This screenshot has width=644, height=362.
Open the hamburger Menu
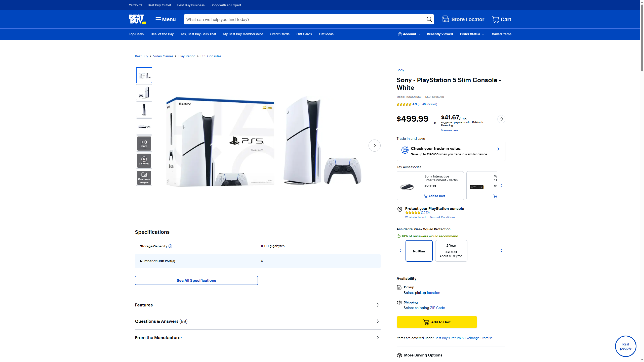coord(165,19)
